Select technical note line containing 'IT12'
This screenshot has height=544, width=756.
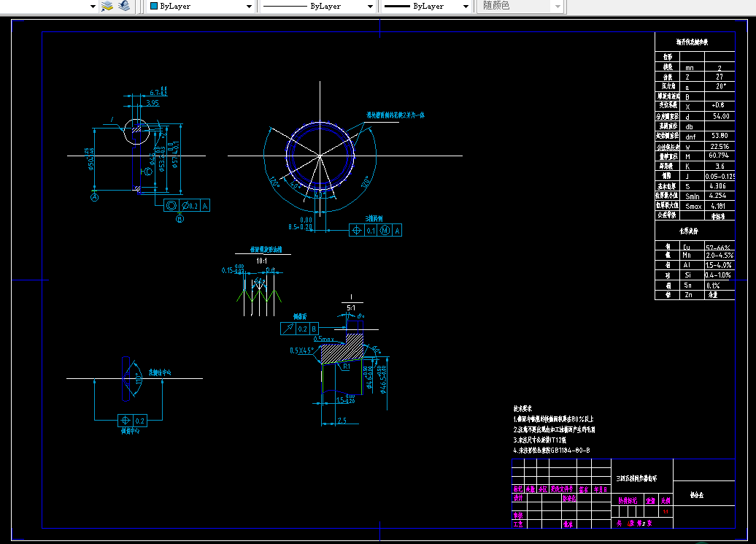(540, 440)
